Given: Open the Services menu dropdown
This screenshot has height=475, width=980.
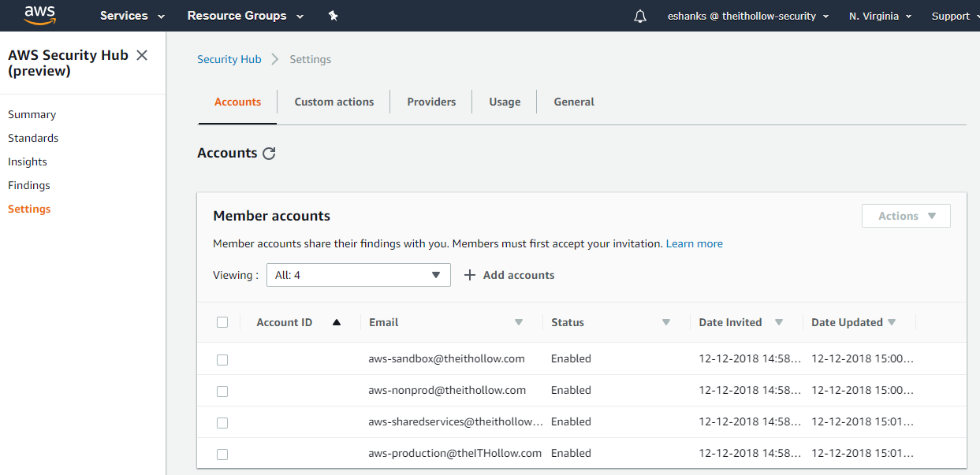Looking at the screenshot, I should coord(132,16).
